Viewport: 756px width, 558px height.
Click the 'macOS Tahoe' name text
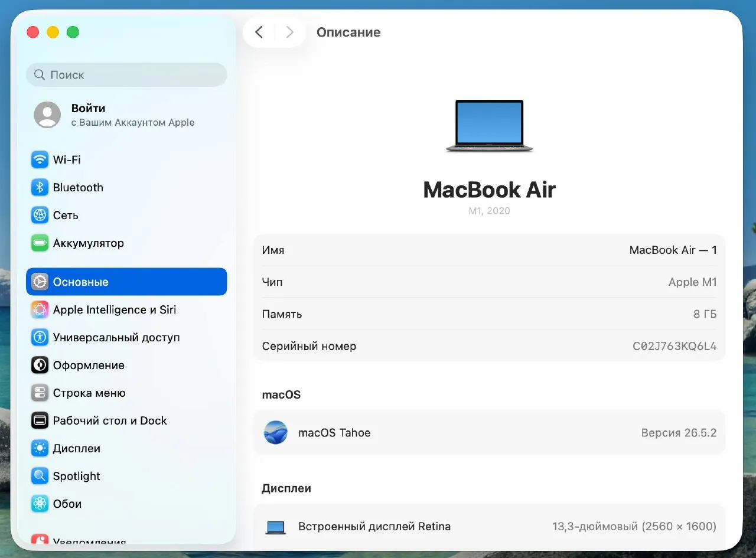click(334, 433)
